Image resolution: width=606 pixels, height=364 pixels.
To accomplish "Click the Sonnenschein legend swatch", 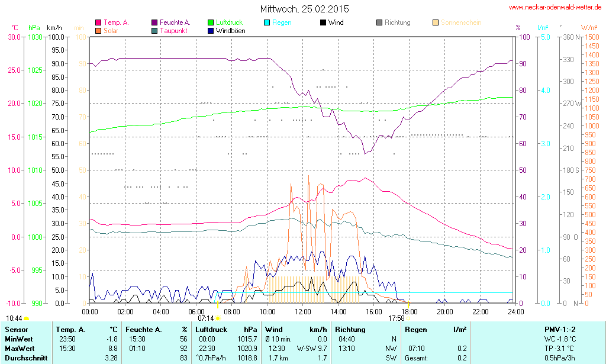I will point(436,22).
